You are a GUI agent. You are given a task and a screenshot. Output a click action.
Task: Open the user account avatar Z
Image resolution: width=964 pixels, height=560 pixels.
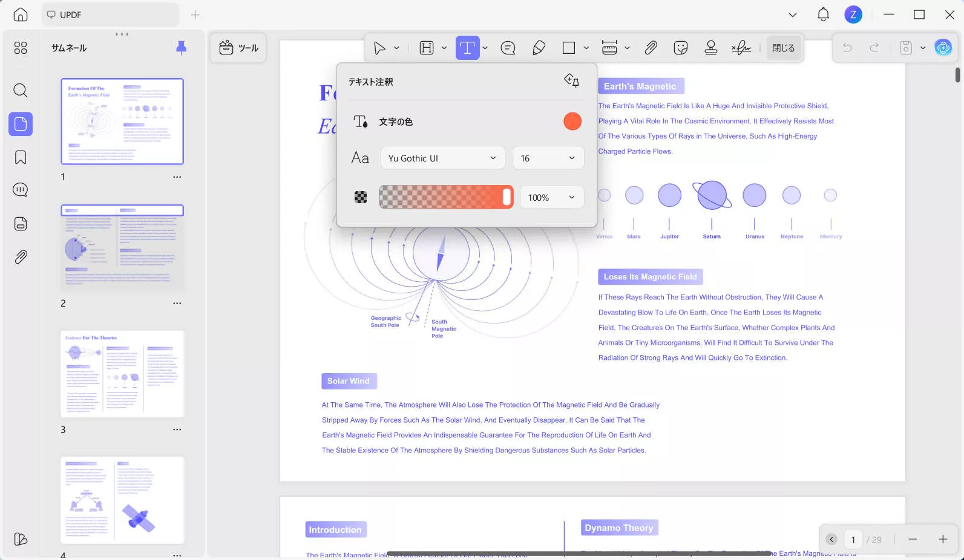[x=853, y=15]
